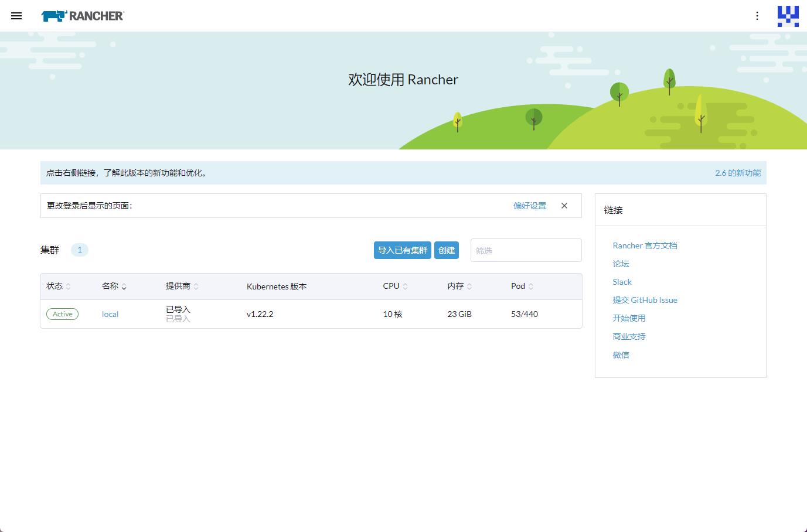This screenshot has width=807, height=532.
Task: Open the vertical three-dot options menu
Action: tap(757, 16)
